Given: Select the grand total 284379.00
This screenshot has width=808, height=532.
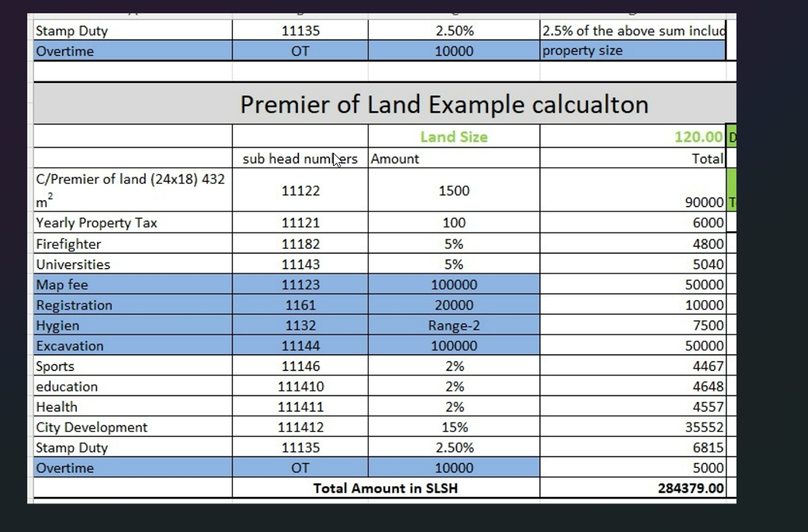Looking at the screenshot, I should pos(633,489).
